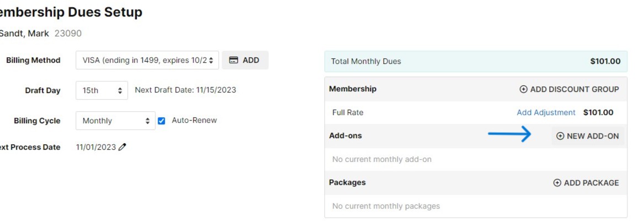644x224 pixels.
Task: Click ADD billing method button
Action: click(245, 61)
